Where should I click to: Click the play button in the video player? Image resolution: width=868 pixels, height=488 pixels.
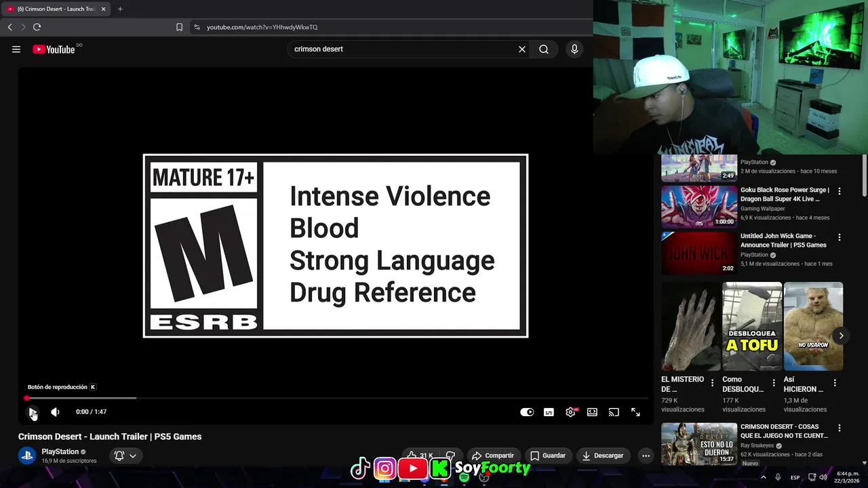33,412
